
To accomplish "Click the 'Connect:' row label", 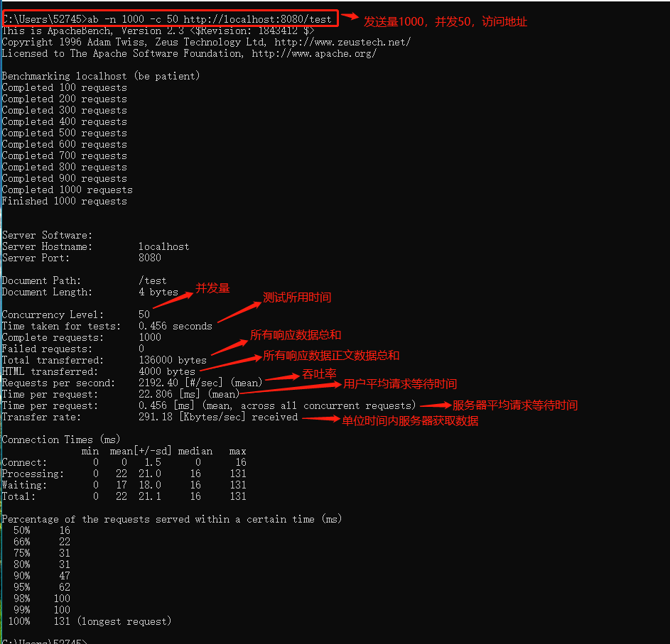I will pos(24,462).
